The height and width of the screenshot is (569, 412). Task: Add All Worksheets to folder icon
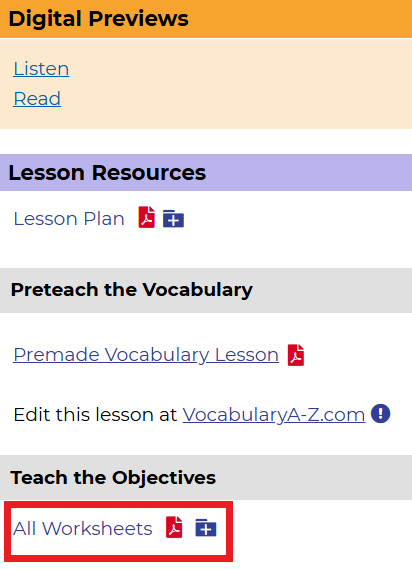click(x=206, y=527)
